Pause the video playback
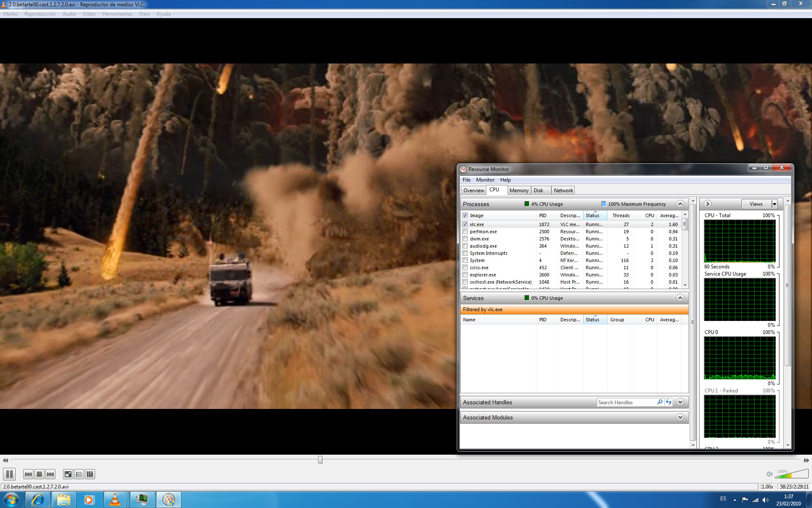 (9, 474)
